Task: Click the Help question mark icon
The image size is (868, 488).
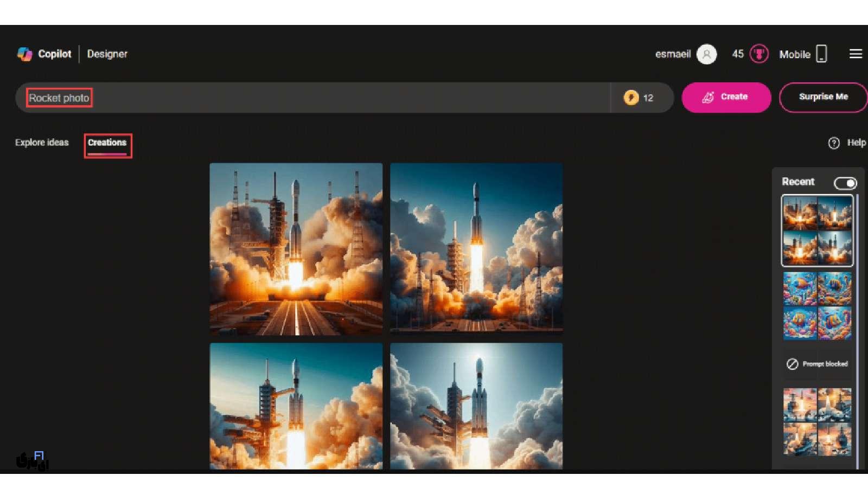Action: (x=834, y=143)
